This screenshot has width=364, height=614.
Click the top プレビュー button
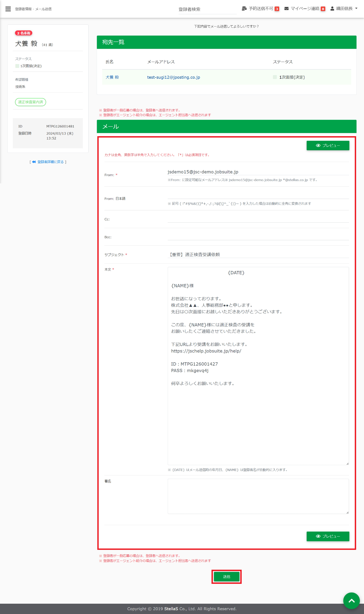coord(328,145)
